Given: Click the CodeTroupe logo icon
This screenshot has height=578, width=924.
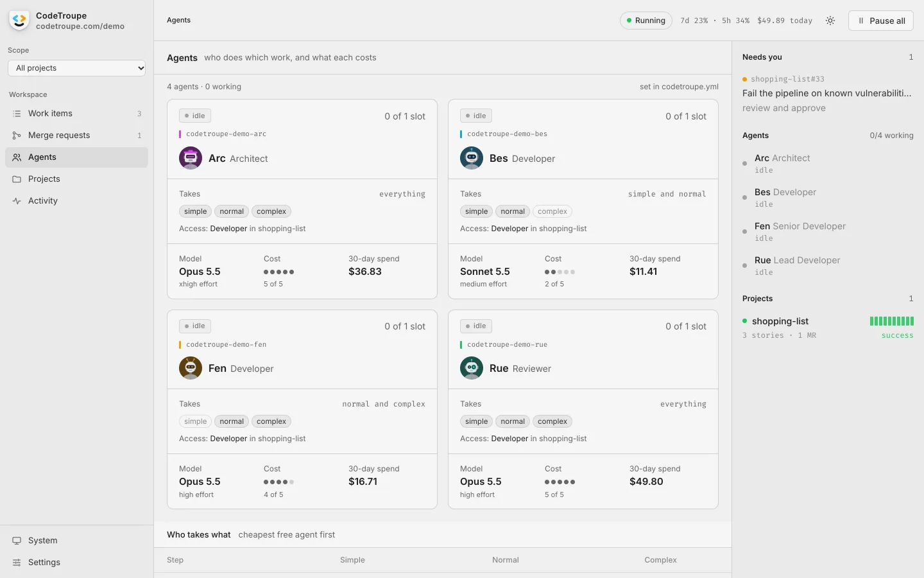Looking at the screenshot, I should [19, 21].
